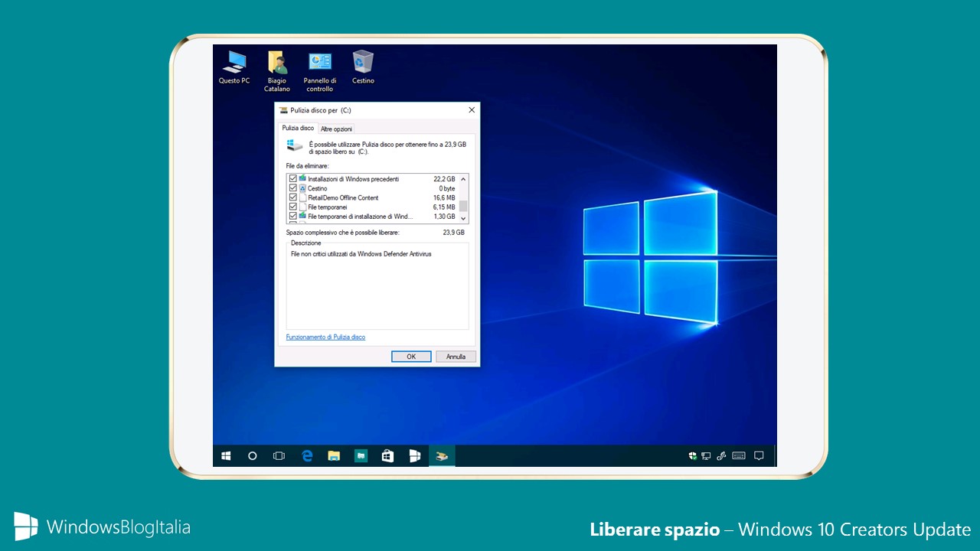Switch to the Altre opzioni tab
The height and width of the screenshot is (551, 980).
point(336,129)
